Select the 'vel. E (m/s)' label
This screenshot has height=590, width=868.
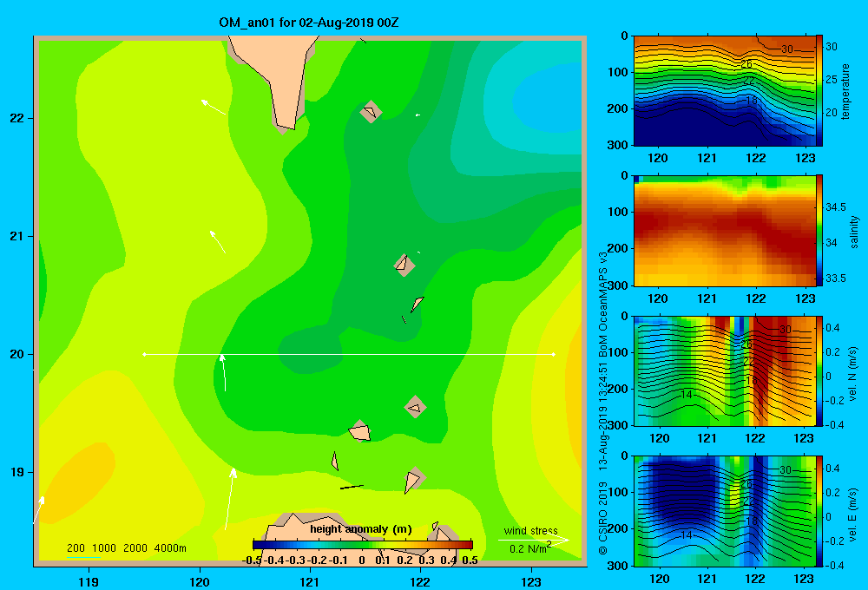(x=853, y=515)
